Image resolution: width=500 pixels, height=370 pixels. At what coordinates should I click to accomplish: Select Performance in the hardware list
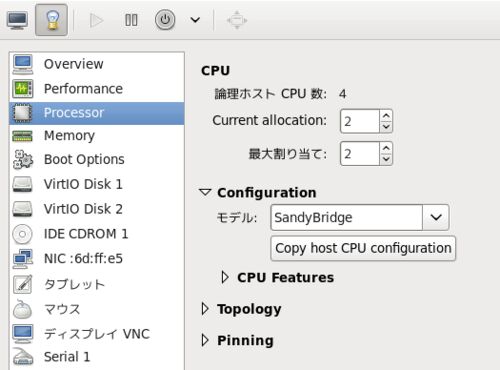point(97,89)
